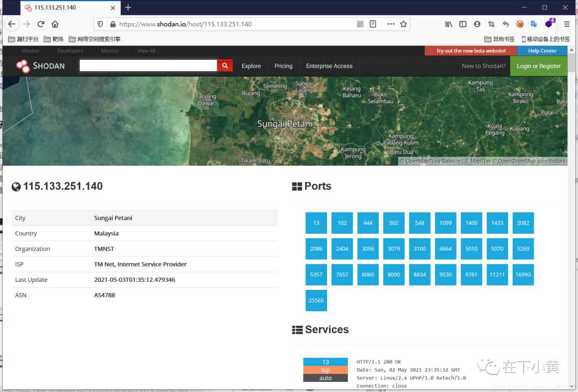Select the Developers top navigation item
The image size is (578, 392).
pyautogui.click(x=70, y=51)
